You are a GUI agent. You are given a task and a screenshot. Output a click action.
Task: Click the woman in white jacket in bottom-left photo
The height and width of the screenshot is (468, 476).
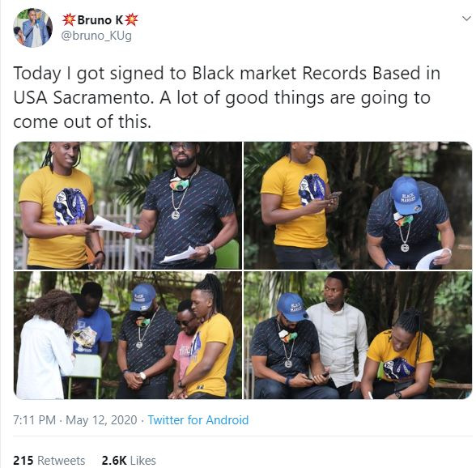point(46,344)
